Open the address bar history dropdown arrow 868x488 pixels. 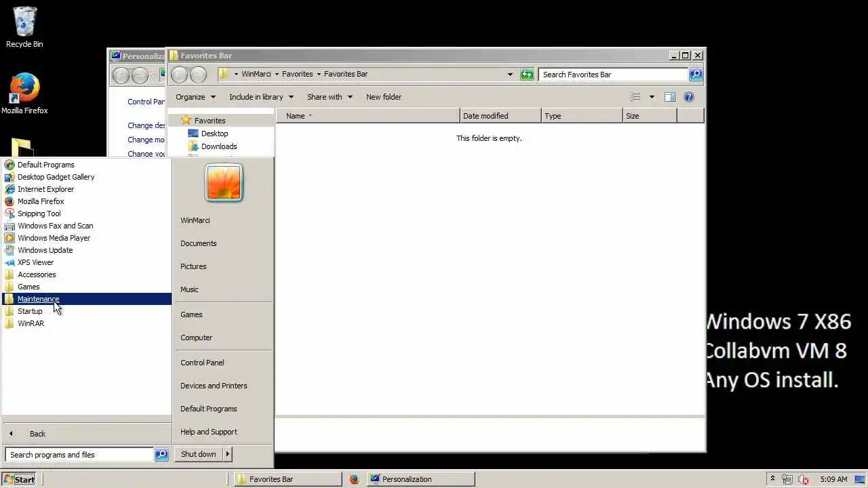510,75
